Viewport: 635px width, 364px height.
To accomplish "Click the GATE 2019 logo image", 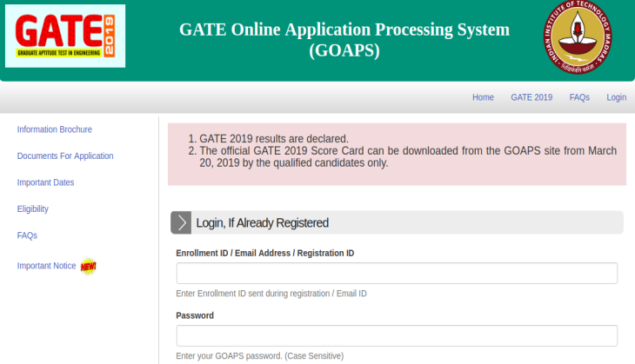I will (65, 36).
